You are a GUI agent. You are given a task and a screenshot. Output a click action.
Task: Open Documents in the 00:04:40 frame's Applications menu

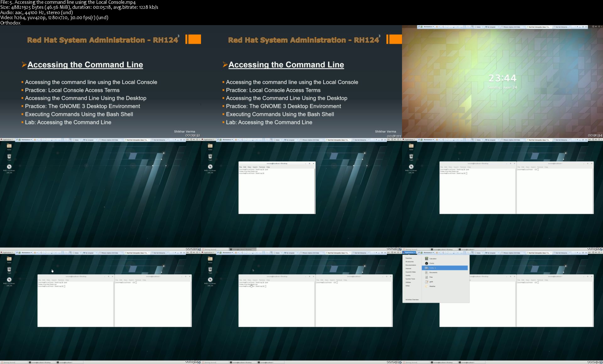[445, 272]
